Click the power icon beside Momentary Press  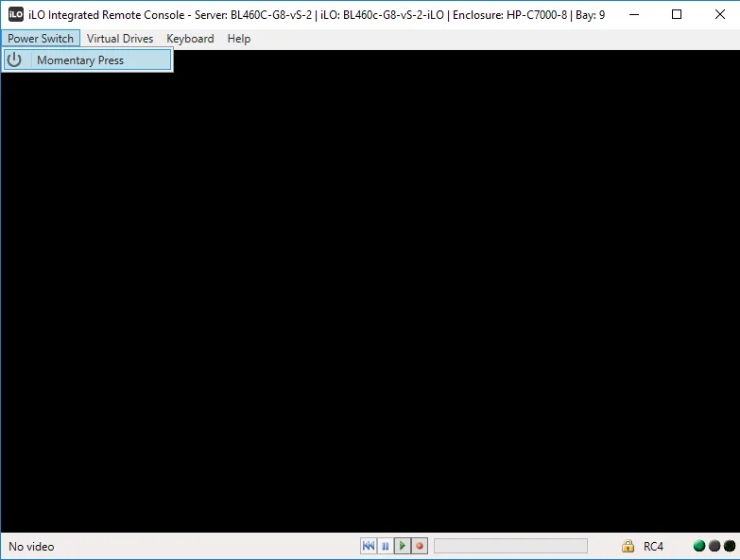[x=14, y=59]
